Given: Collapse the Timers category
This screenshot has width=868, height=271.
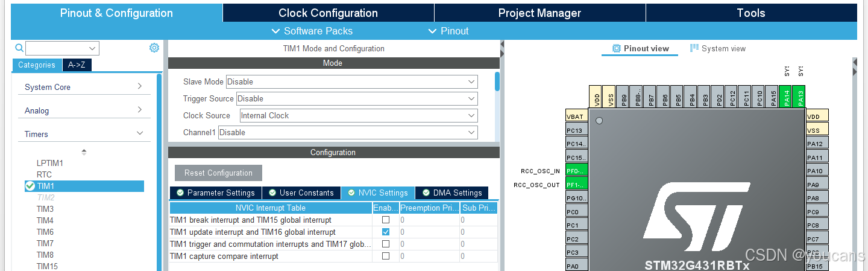Looking at the screenshot, I should tap(84, 134).
